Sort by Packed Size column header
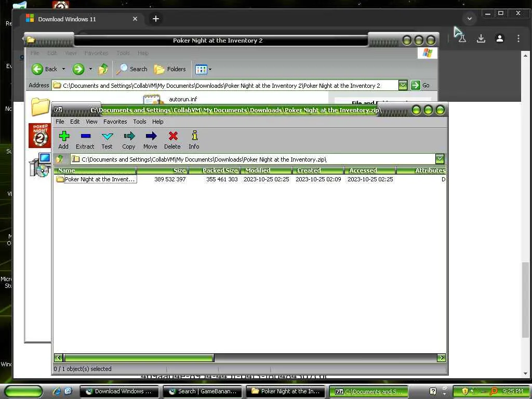 point(215,170)
